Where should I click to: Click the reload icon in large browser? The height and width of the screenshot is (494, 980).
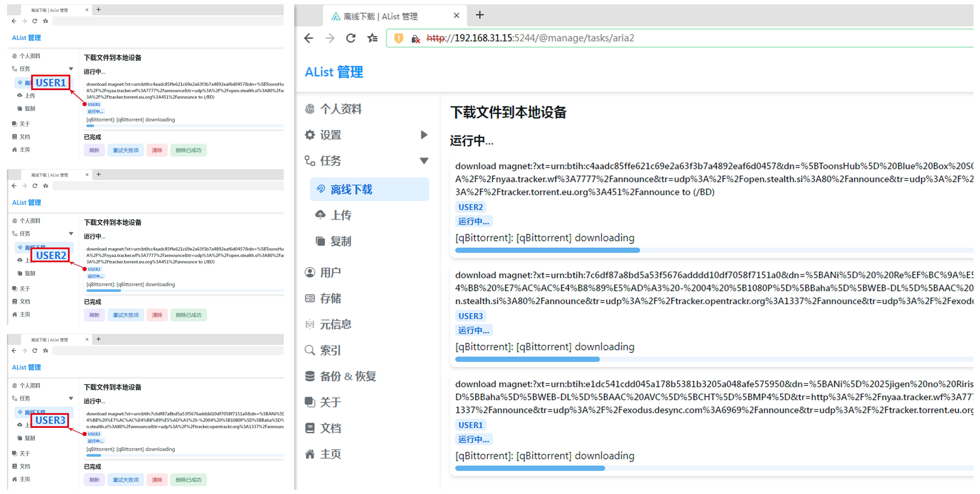(x=351, y=38)
